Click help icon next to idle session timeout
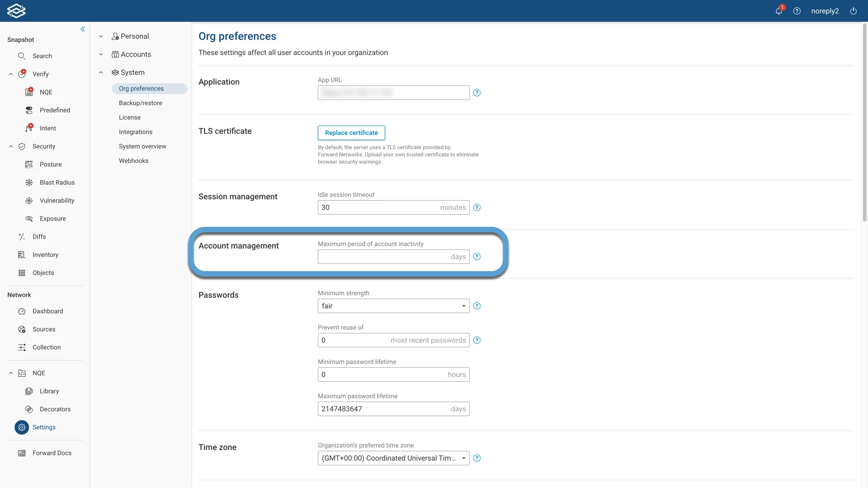 [477, 208]
